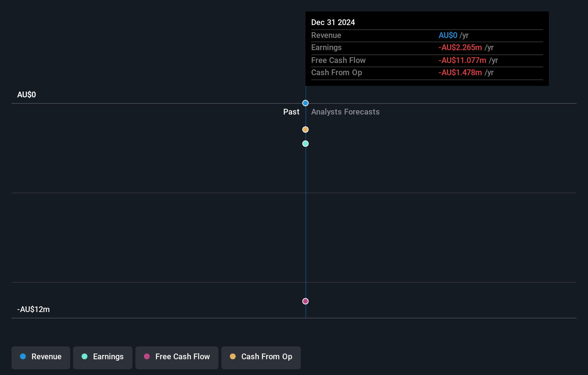Click the 'Cash From Op' tooltip row label
The image size is (588, 375).
tap(337, 72)
